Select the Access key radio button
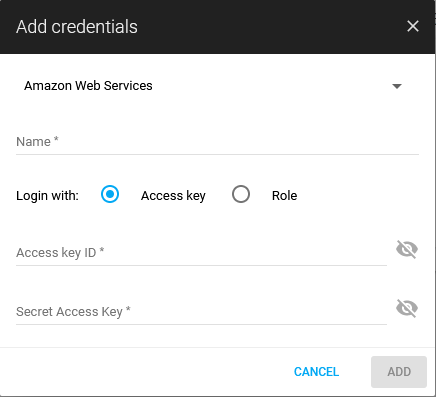The image size is (436, 397). pos(110,194)
